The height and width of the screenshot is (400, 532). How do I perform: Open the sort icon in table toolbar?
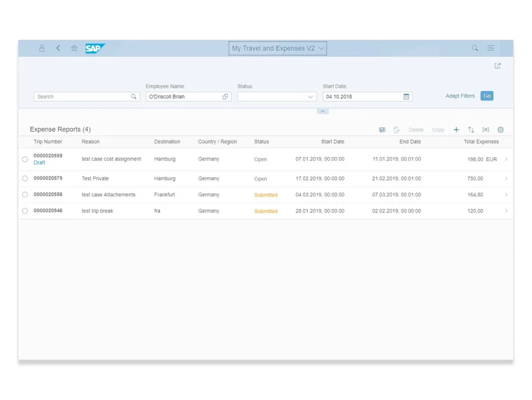tap(471, 130)
